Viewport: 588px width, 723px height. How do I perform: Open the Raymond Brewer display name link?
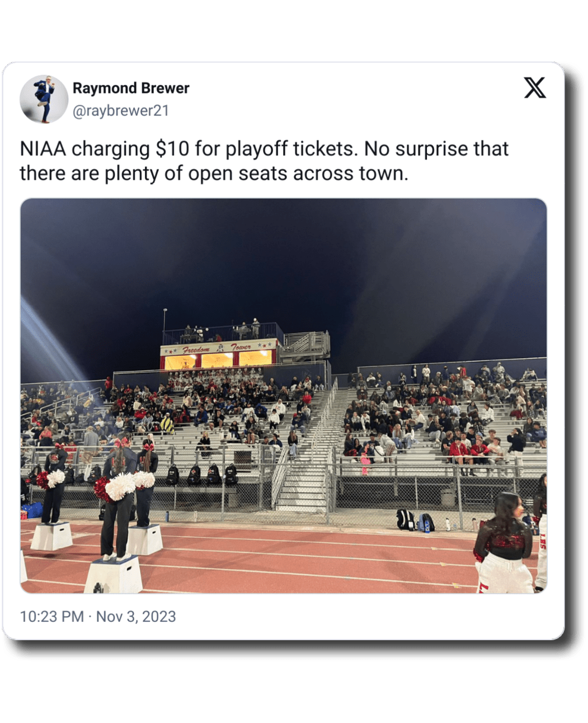pyautogui.click(x=131, y=88)
